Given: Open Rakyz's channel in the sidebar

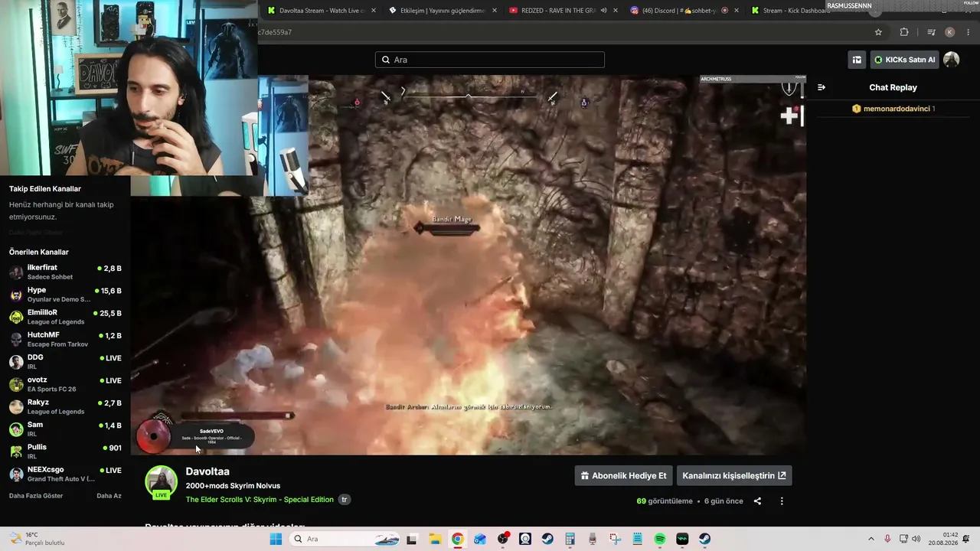Looking at the screenshot, I should [65, 407].
